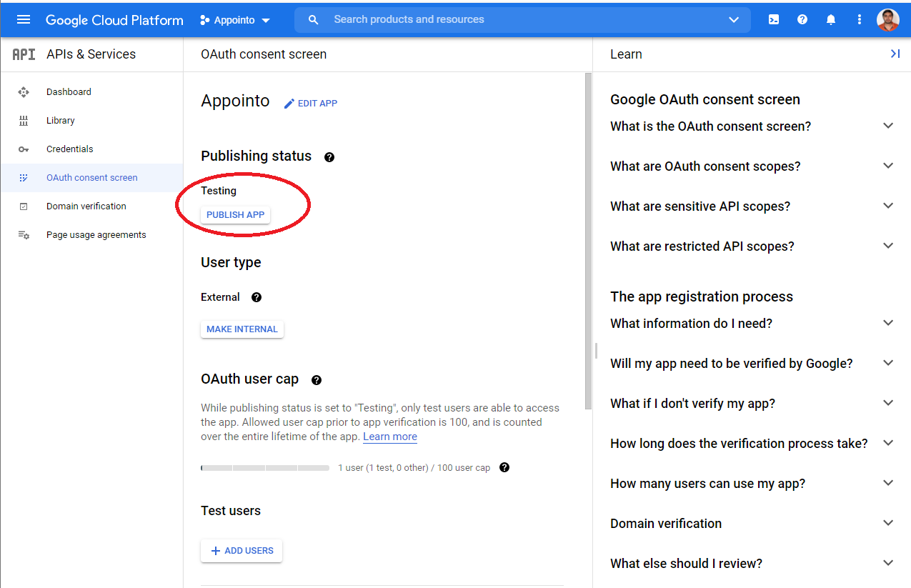Select OAuth consent screen in sidebar
Image resolution: width=911 pixels, height=588 pixels.
click(x=91, y=178)
